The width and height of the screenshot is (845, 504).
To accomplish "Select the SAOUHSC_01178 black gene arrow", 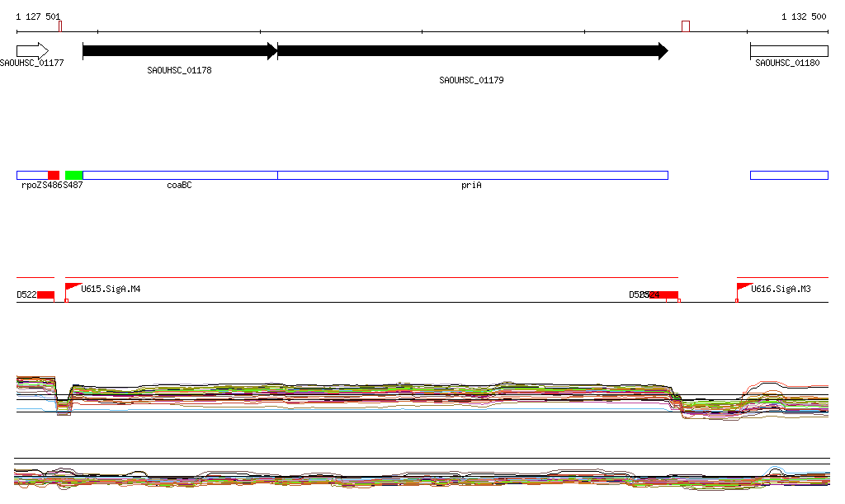I will pos(180,51).
